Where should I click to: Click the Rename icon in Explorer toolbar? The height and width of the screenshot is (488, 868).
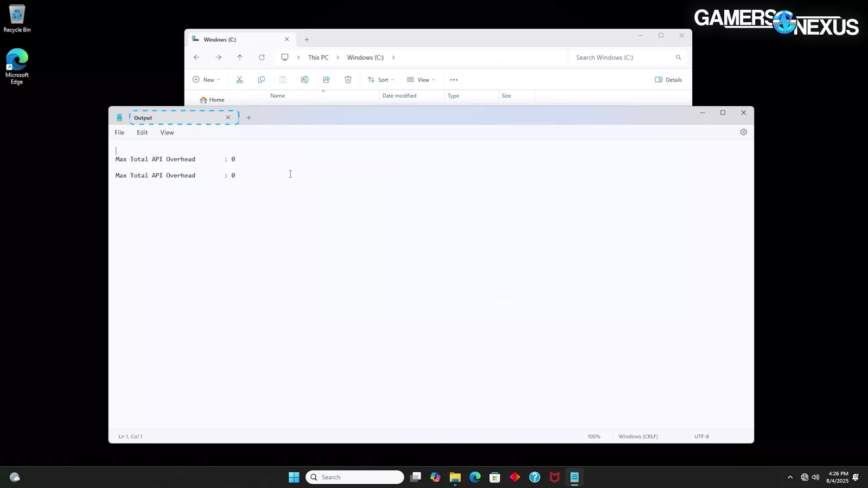coord(304,80)
